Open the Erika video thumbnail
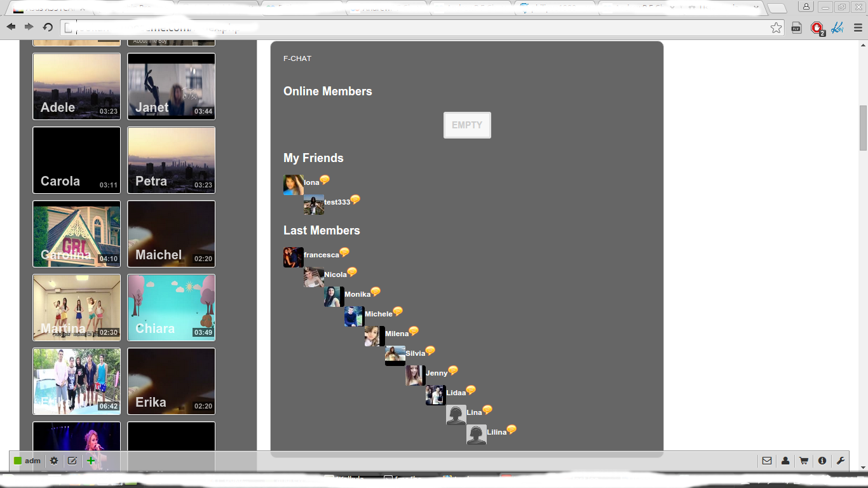The image size is (868, 488). 172,381
